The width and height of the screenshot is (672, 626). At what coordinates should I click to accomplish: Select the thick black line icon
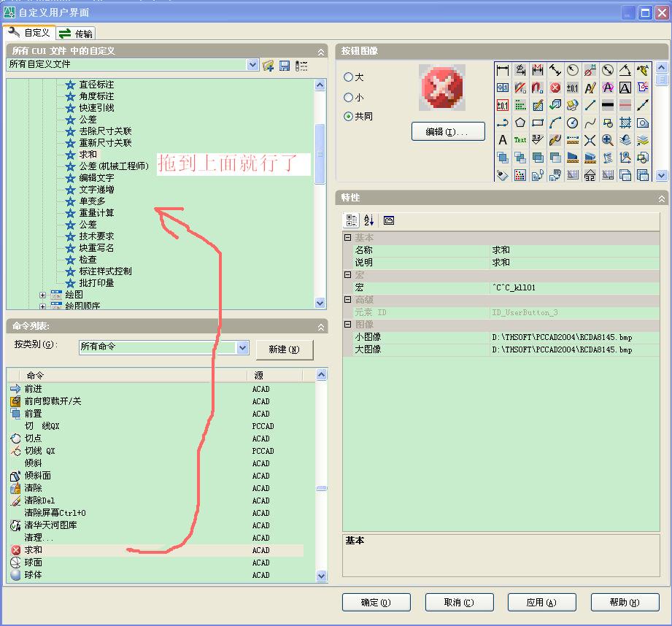coord(608,105)
